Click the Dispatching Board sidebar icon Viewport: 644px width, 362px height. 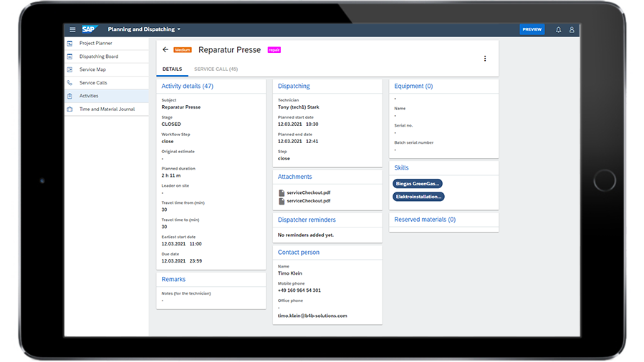tap(70, 57)
